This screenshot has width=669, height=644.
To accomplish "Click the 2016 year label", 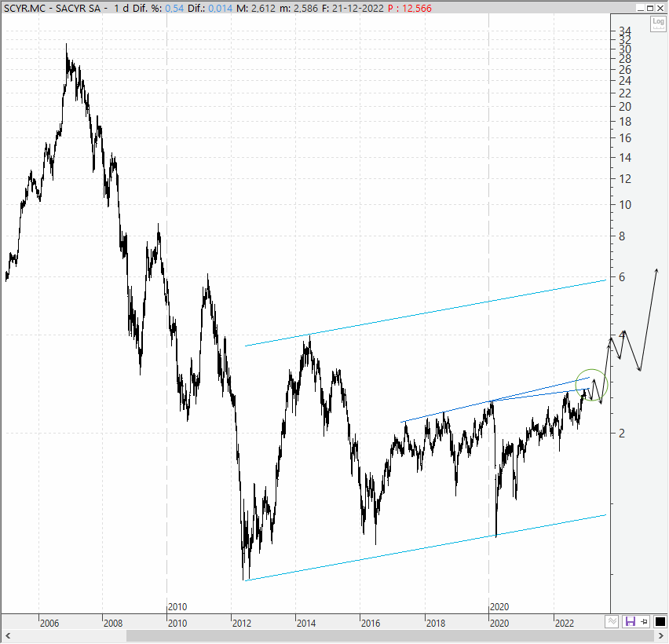I will click(371, 623).
